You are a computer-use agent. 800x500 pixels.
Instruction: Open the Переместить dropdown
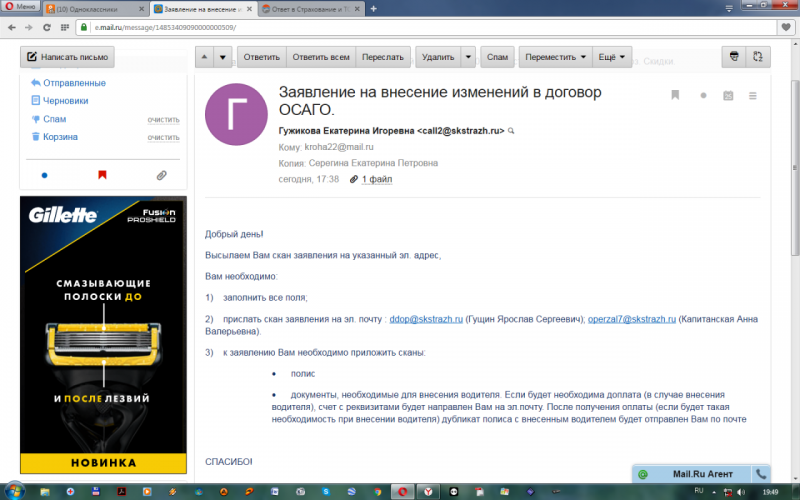(x=555, y=57)
